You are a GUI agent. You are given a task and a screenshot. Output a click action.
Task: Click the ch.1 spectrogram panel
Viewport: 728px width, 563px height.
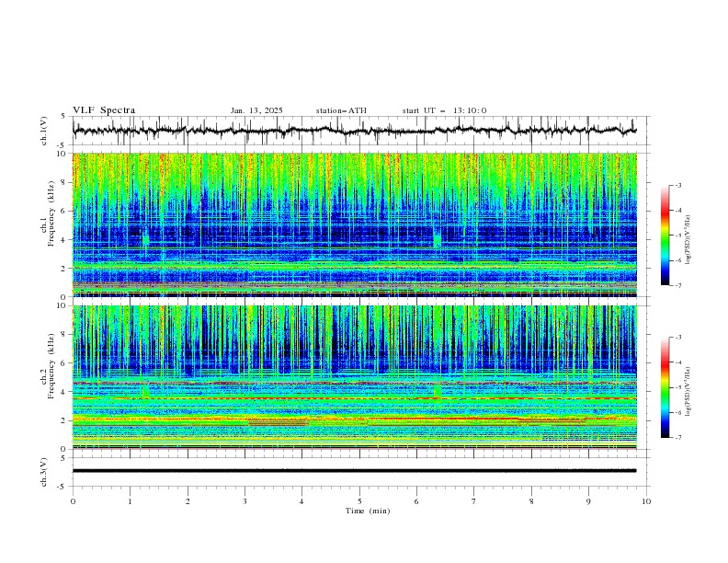(x=354, y=224)
